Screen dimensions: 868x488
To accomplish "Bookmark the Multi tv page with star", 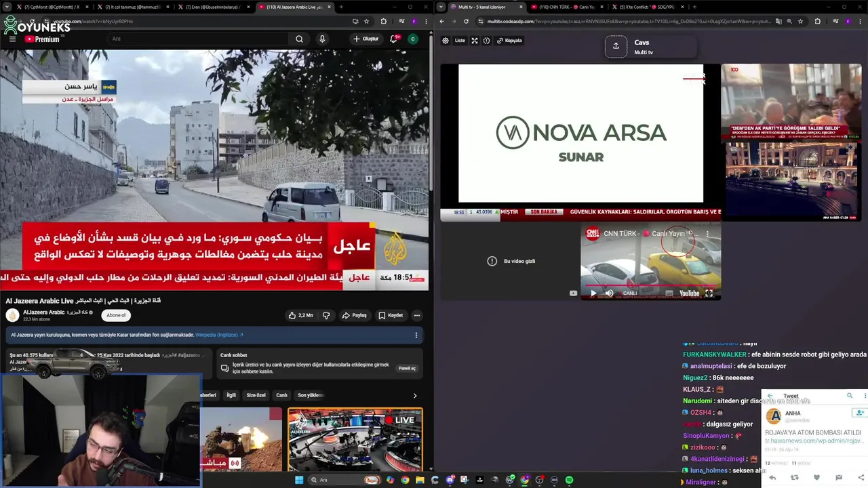I will pos(800,21).
